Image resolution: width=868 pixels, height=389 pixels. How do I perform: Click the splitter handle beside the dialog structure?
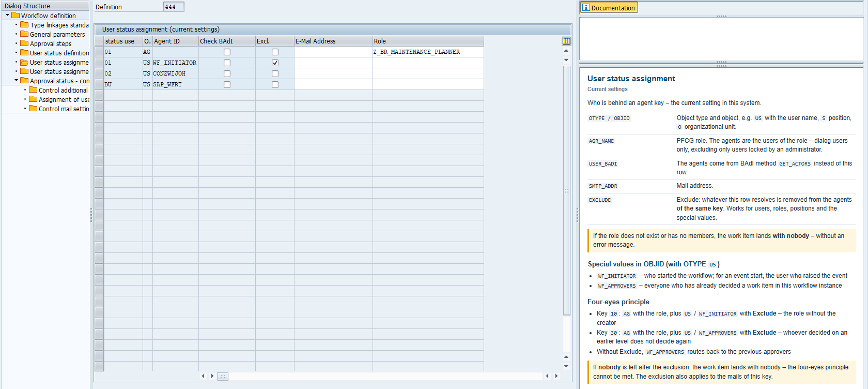tap(91, 215)
